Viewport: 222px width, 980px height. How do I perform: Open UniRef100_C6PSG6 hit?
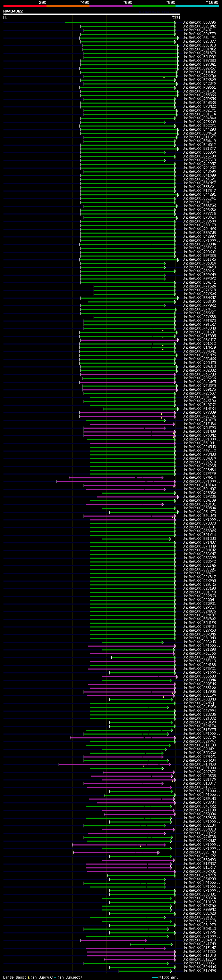(199, 496)
